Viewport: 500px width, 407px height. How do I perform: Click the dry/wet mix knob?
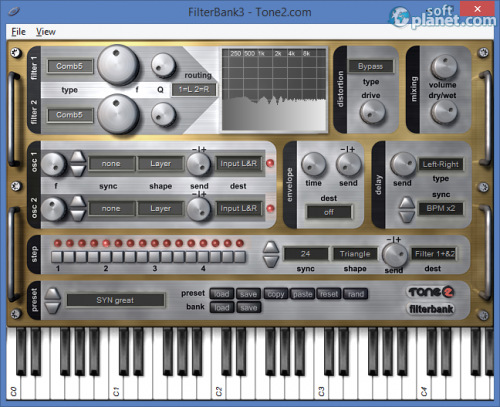444,112
